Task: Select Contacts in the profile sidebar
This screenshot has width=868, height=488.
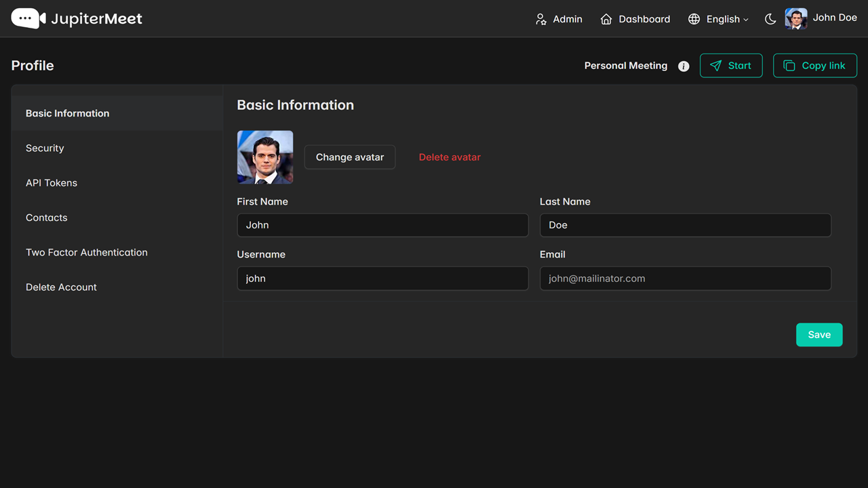Action: (47, 218)
